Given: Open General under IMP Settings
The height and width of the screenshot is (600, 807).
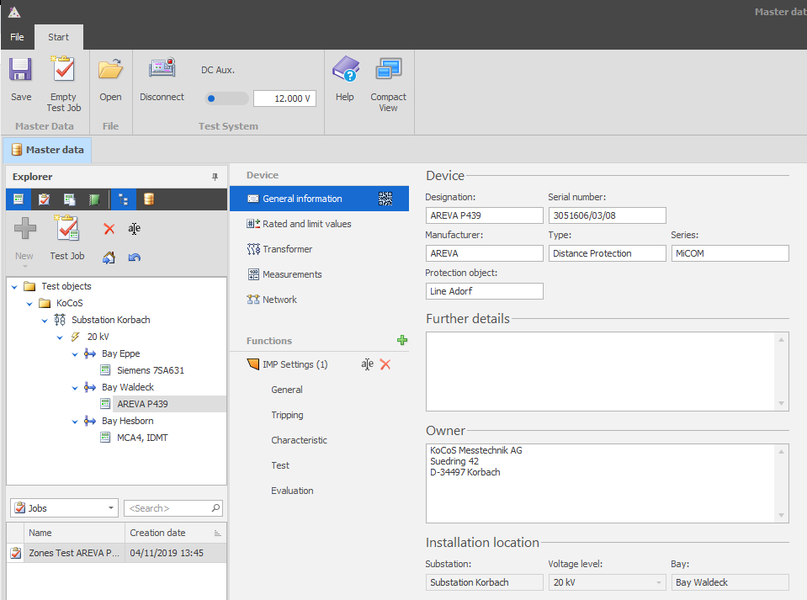Looking at the screenshot, I should 287,390.
